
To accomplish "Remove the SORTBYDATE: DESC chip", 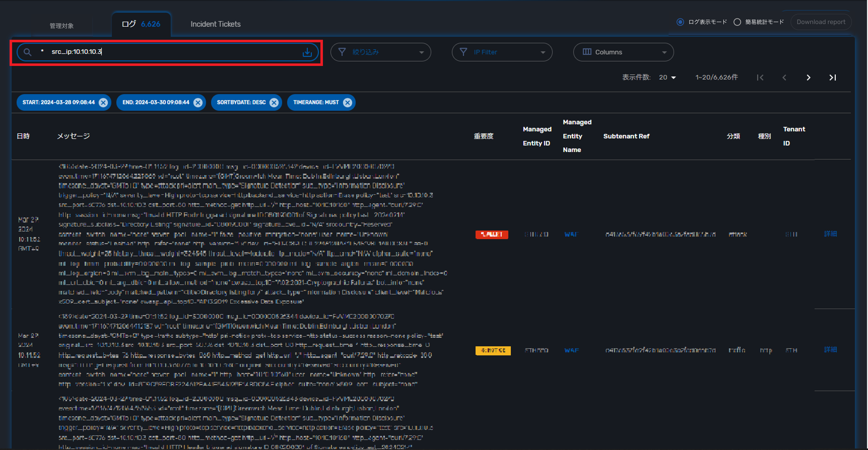I will click(x=274, y=102).
